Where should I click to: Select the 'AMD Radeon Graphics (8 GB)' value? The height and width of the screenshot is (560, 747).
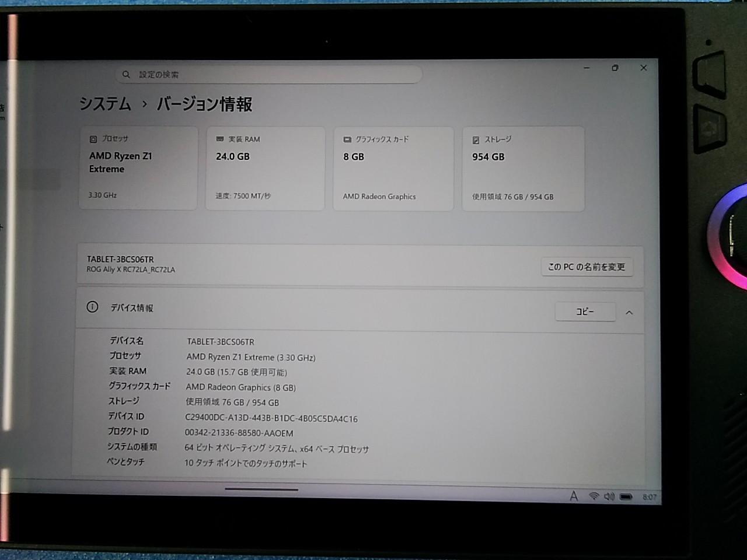(x=240, y=387)
